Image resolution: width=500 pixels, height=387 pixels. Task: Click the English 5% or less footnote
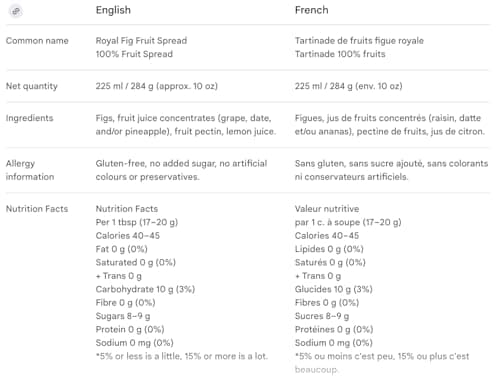[182, 356]
